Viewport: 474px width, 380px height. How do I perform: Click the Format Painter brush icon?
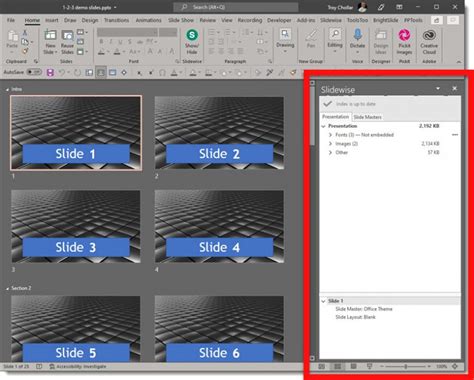click(25, 51)
